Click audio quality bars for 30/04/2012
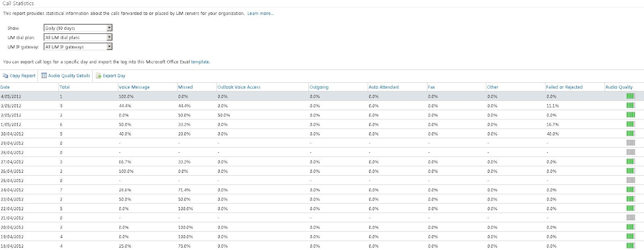 point(630,134)
